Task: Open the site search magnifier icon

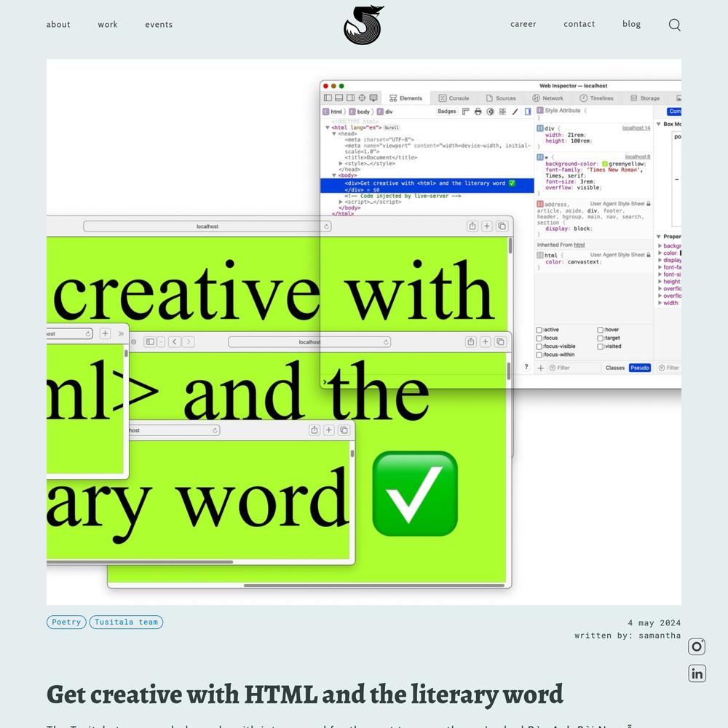Action: tap(675, 25)
